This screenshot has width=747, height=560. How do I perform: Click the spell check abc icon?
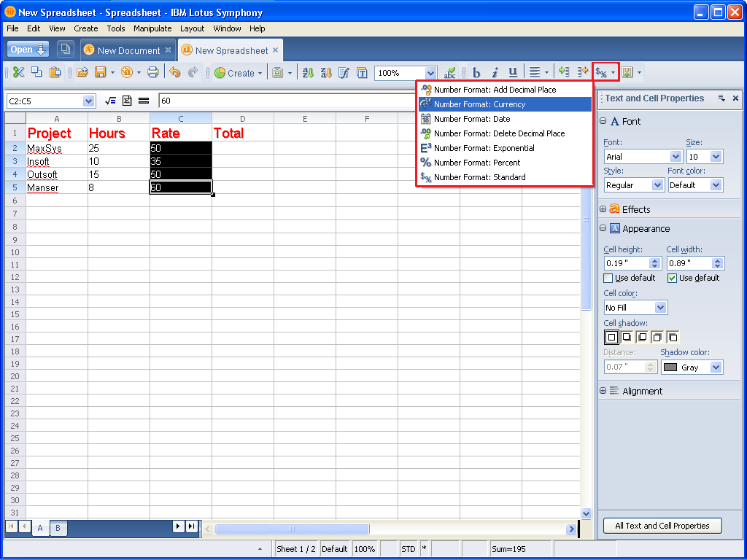[450, 72]
